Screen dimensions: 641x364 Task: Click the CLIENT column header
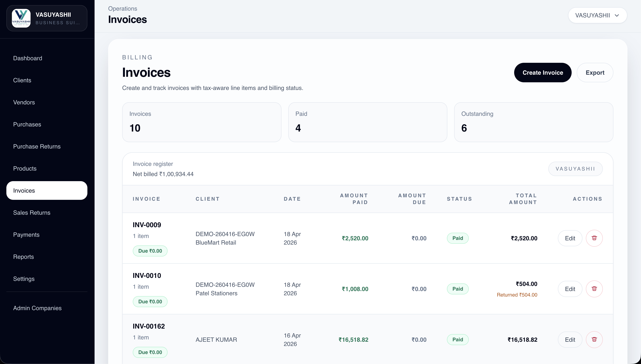click(207, 199)
